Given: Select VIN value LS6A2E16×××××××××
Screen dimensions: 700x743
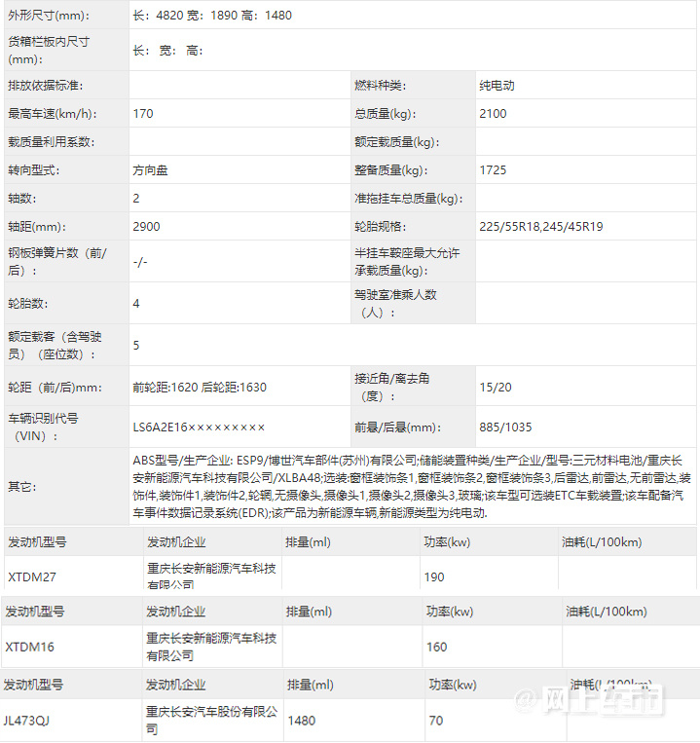Looking at the screenshot, I should pyautogui.click(x=199, y=427).
